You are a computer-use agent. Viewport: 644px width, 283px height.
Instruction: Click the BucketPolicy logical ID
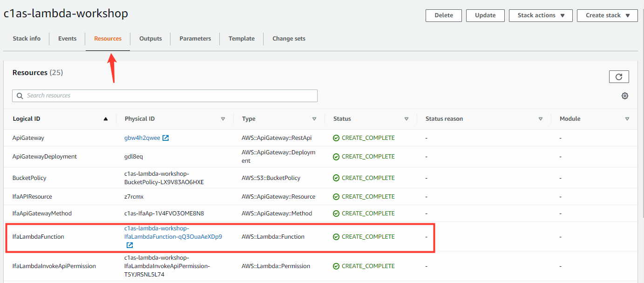(29, 178)
